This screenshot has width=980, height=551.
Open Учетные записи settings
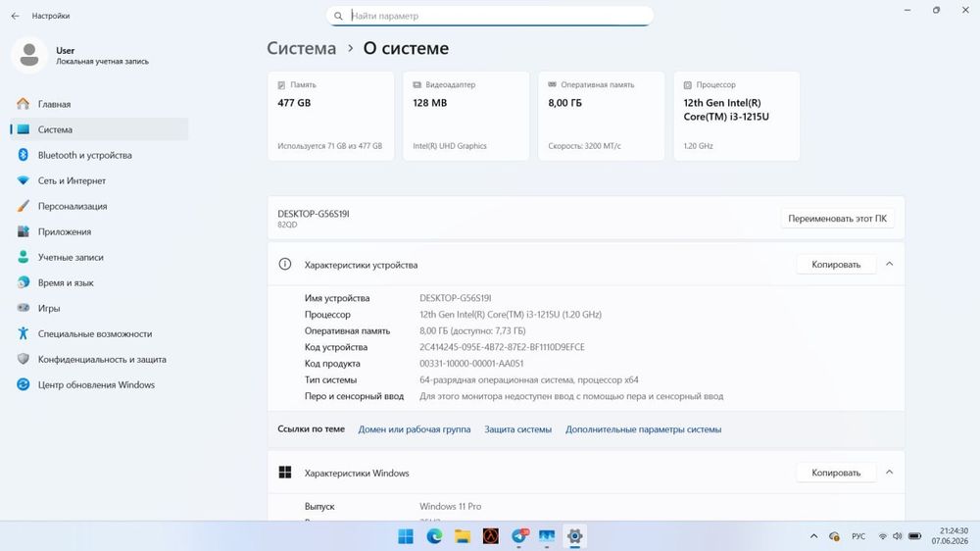click(x=99, y=257)
